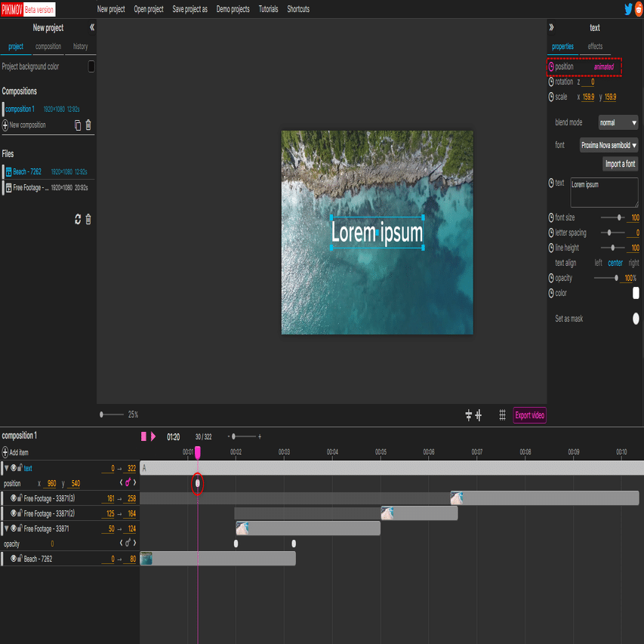The width and height of the screenshot is (644, 644).
Task: Open the Shortcuts menu
Action: (x=298, y=9)
